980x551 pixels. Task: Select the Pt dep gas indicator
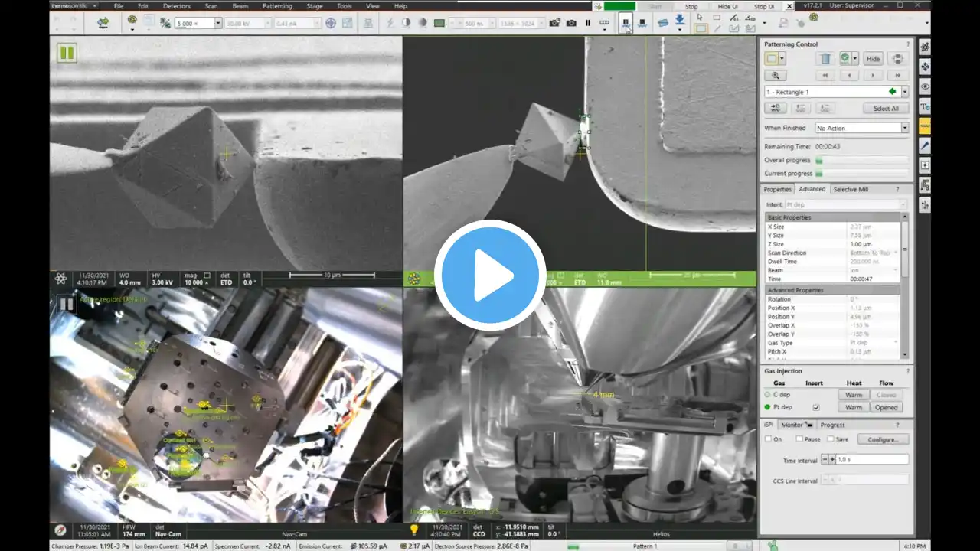[x=768, y=407]
